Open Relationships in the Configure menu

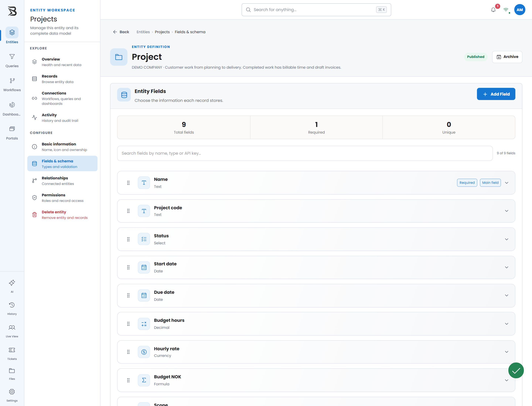(x=62, y=180)
